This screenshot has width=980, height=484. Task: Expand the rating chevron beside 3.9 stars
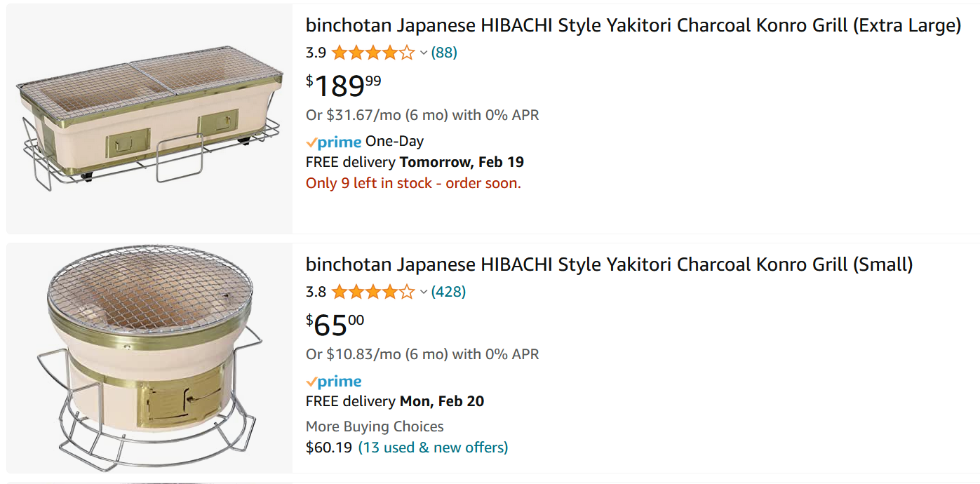click(x=424, y=53)
